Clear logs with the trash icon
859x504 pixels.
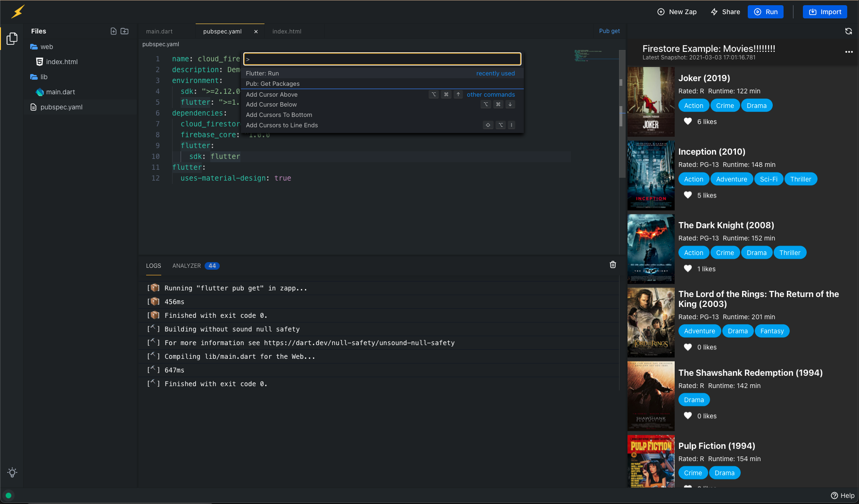612,264
